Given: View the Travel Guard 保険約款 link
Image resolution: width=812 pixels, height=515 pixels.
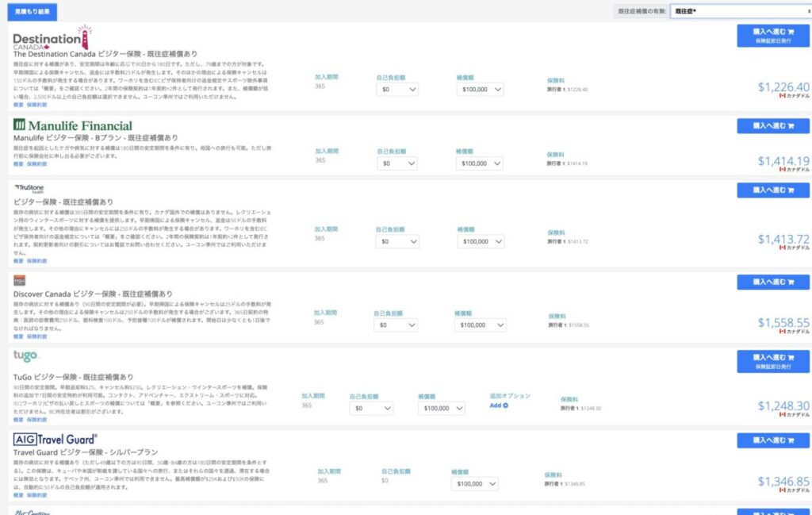Looking at the screenshot, I should point(36,495).
